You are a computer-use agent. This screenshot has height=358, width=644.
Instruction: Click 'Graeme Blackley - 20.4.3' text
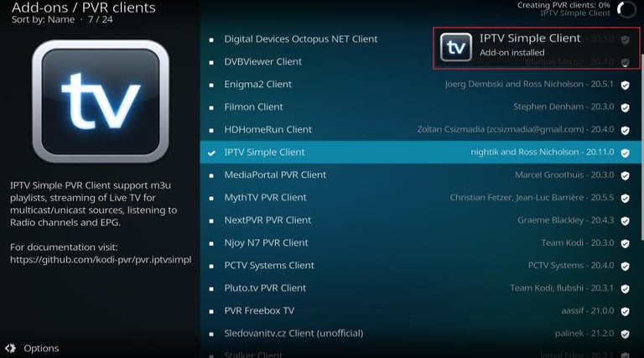coord(565,220)
